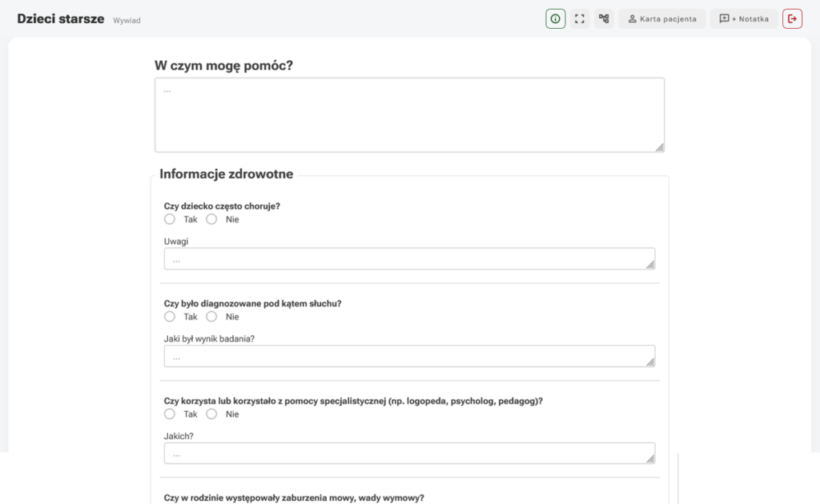Image resolution: width=820 pixels, height=504 pixels.
Task: Grab resize handle of W czym mogę pomóc box
Action: 660,148
